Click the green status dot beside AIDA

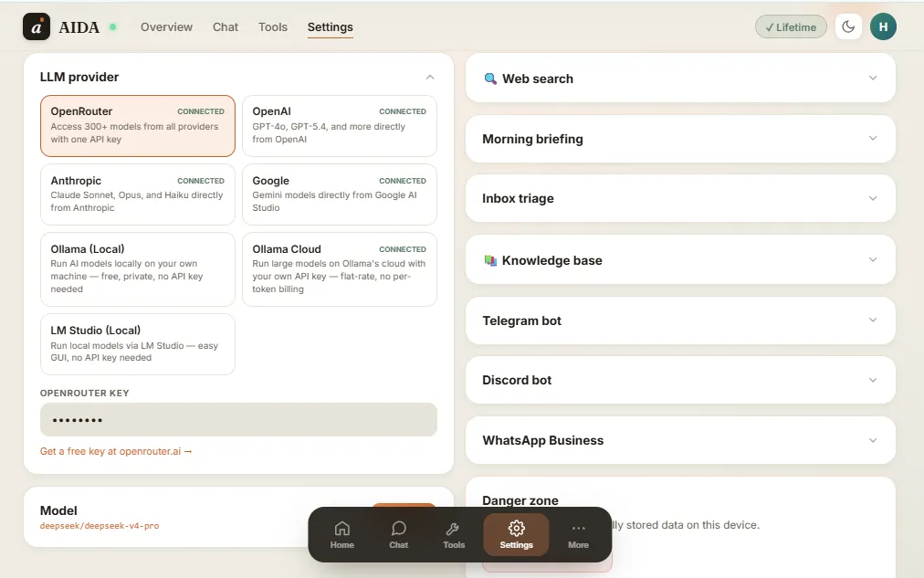pyautogui.click(x=113, y=27)
